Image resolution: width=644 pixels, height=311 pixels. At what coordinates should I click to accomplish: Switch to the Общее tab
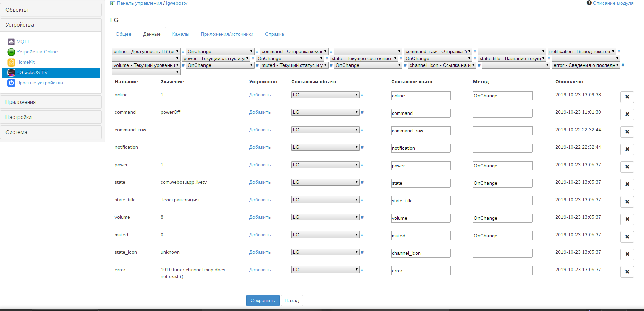(124, 34)
